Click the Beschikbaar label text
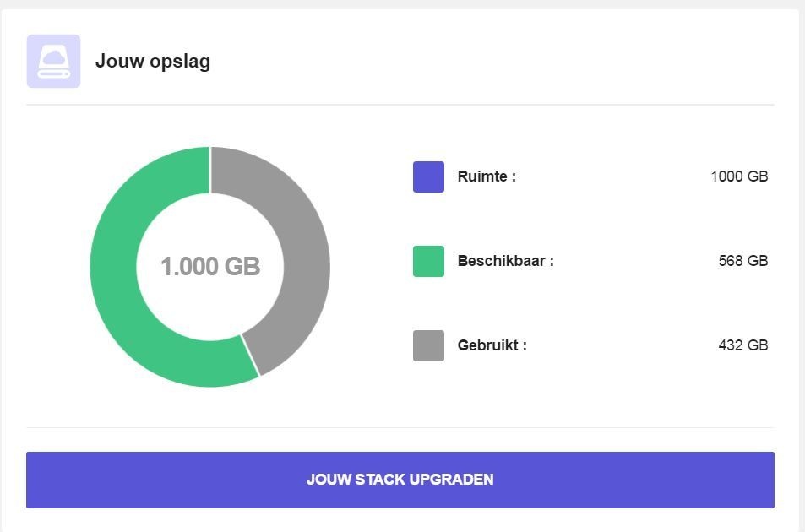Image resolution: width=805 pixels, height=532 pixels. click(x=505, y=261)
